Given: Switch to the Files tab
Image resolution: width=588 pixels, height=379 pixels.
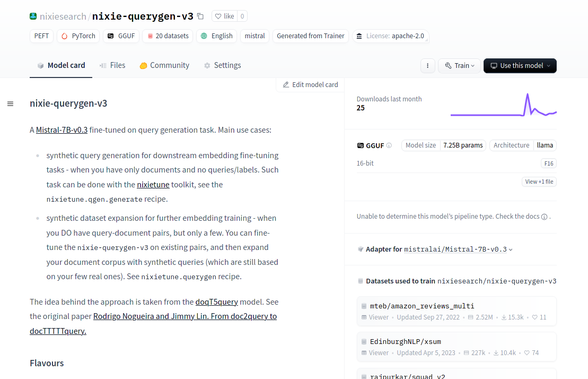Looking at the screenshot, I should (112, 65).
